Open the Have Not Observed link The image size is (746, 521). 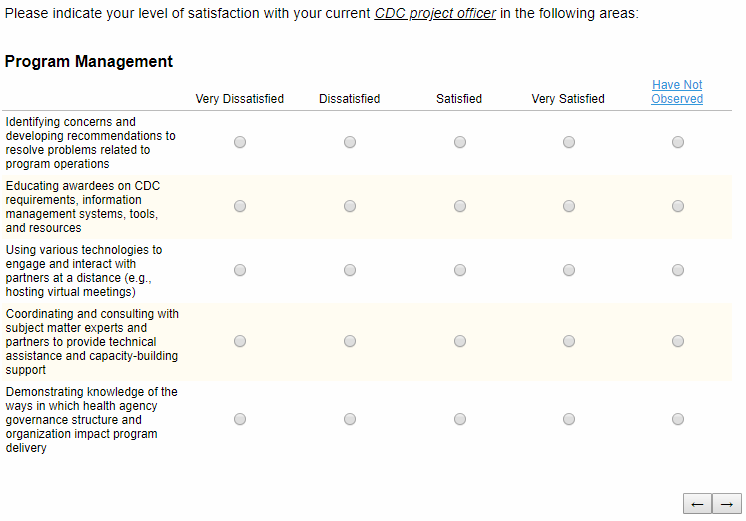tap(677, 92)
